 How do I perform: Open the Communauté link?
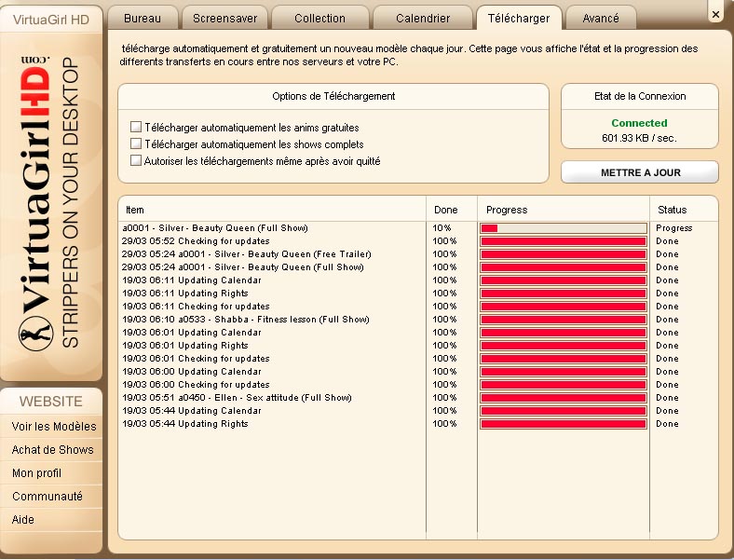48,497
